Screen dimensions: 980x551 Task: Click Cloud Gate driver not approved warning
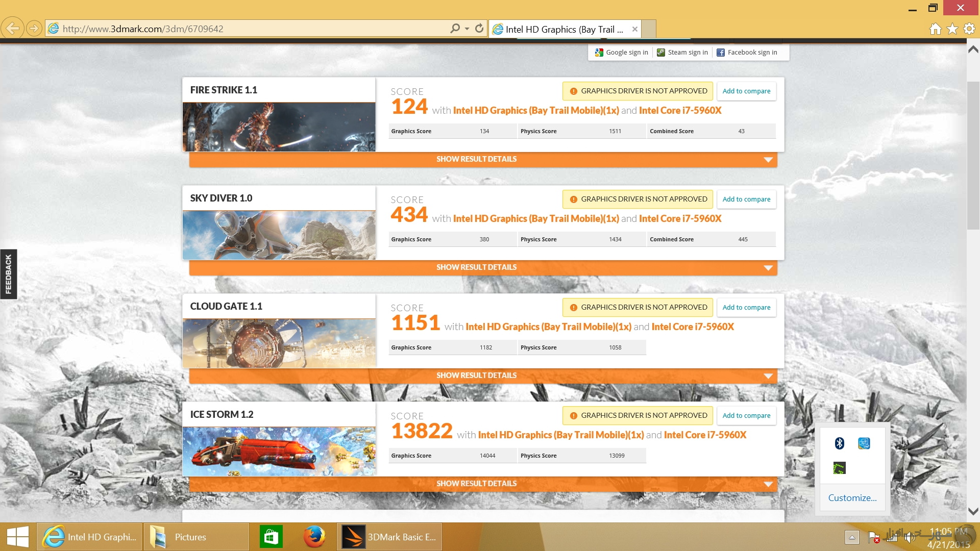pos(638,308)
